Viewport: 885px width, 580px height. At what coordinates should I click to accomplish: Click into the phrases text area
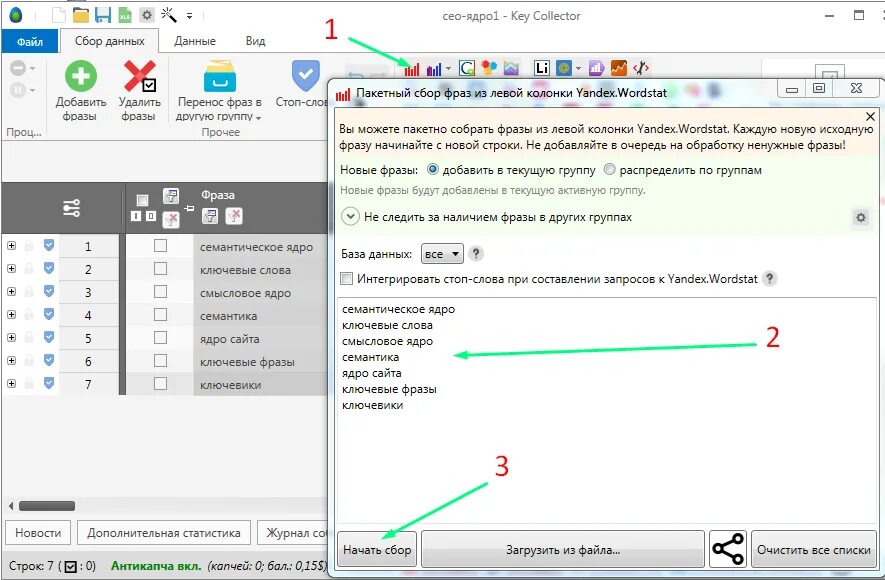tap(607, 411)
